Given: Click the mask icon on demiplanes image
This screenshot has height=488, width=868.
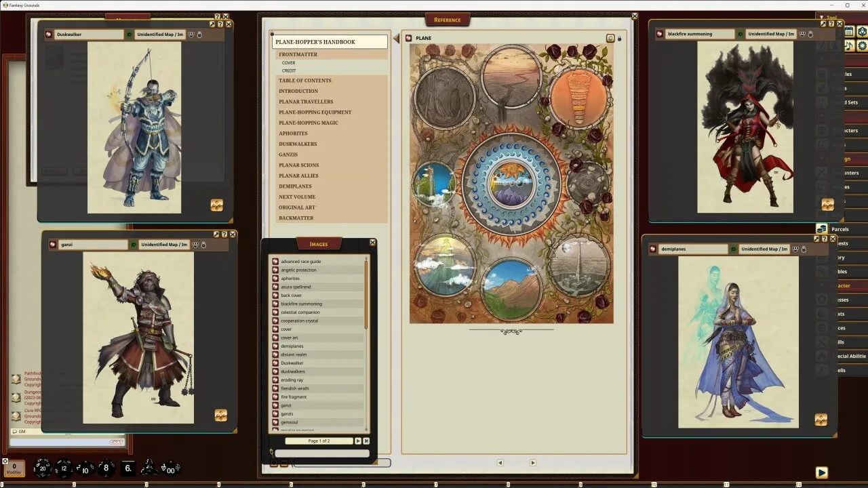Looking at the screenshot, I should pyautogui.click(x=795, y=249).
